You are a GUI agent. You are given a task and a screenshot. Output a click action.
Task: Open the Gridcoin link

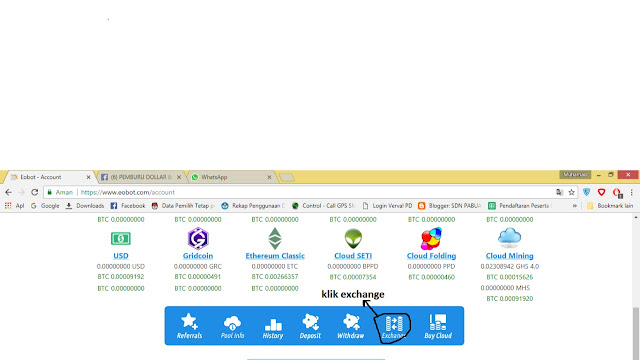pyautogui.click(x=198, y=256)
